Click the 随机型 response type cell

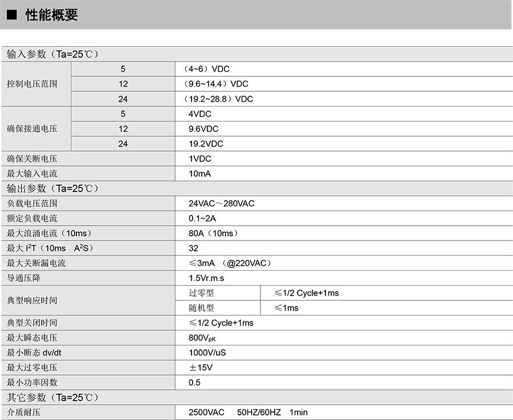pos(201,308)
